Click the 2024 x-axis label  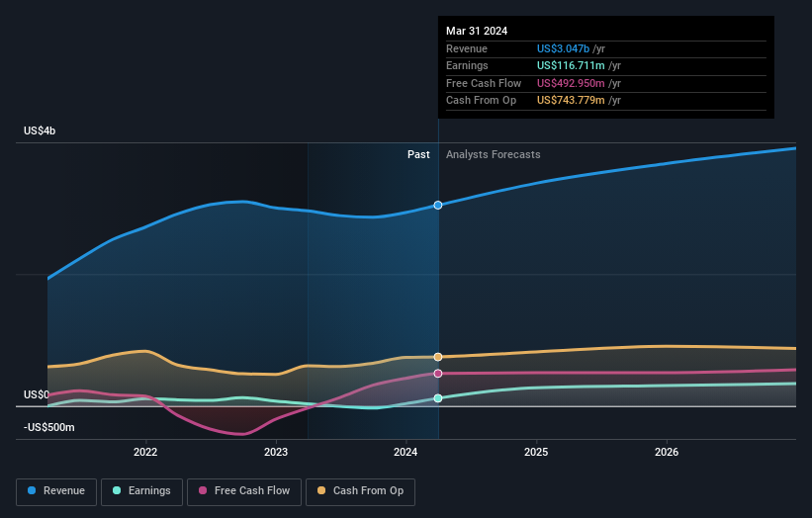click(406, 453)
